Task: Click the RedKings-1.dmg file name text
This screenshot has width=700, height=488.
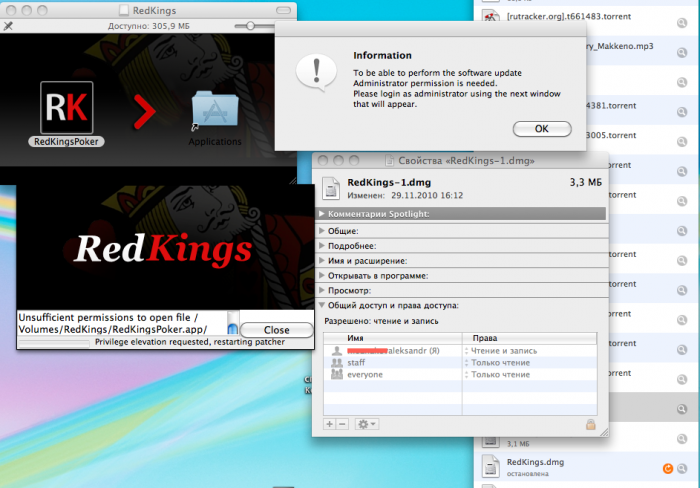Action: [389, 182]
